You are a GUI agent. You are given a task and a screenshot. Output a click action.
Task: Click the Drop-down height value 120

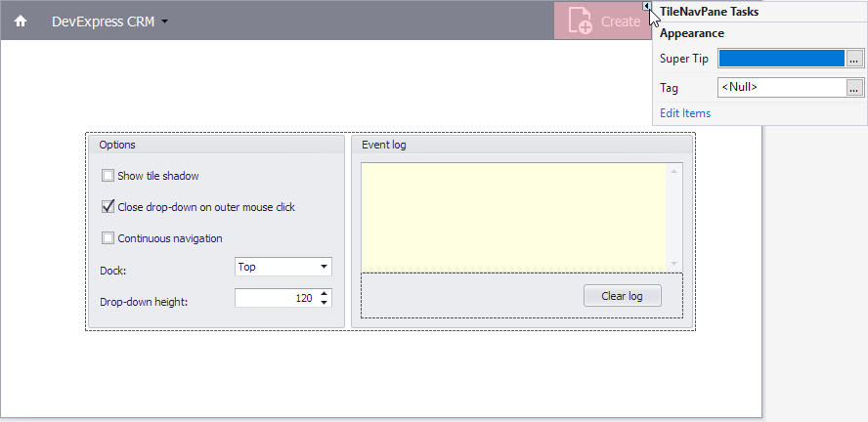[x=304, y=298]
